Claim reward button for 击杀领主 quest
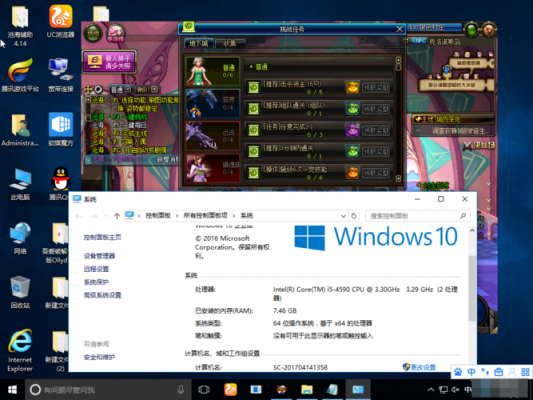533x400 pixels. 376,88
